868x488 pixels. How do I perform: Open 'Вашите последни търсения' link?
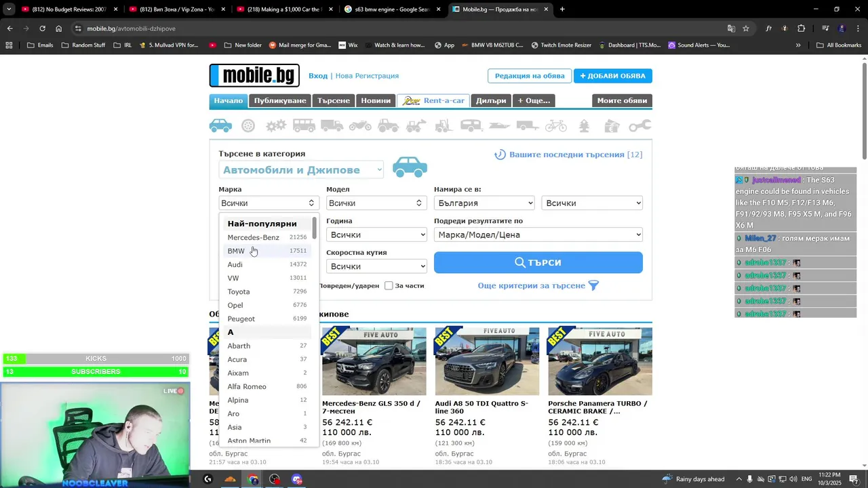[x=568, y=155]
